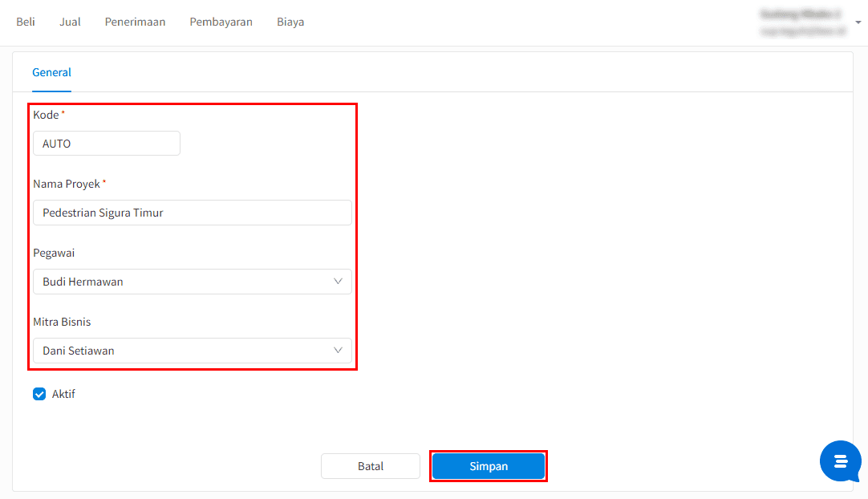Image resolution: width=868 pixels, height=499 pixels.
Task: Open the Penerimaan menu
Action: [135, 22]
